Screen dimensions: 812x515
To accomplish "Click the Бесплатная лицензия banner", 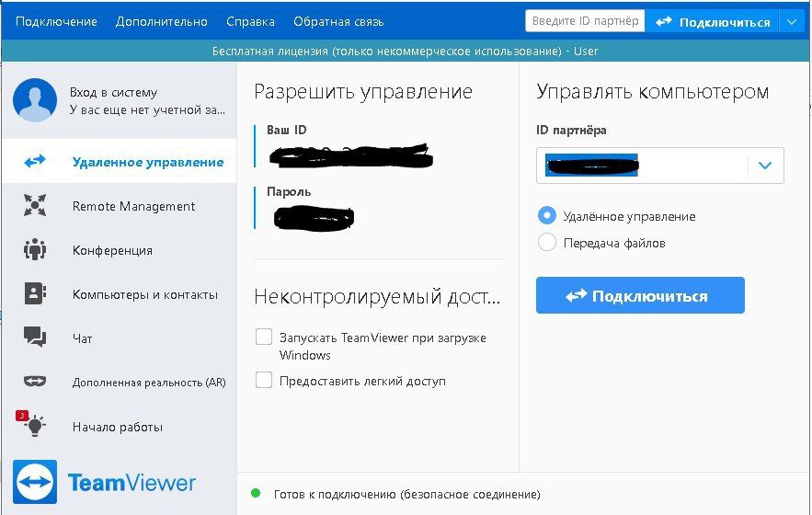I will coord(406,51).
